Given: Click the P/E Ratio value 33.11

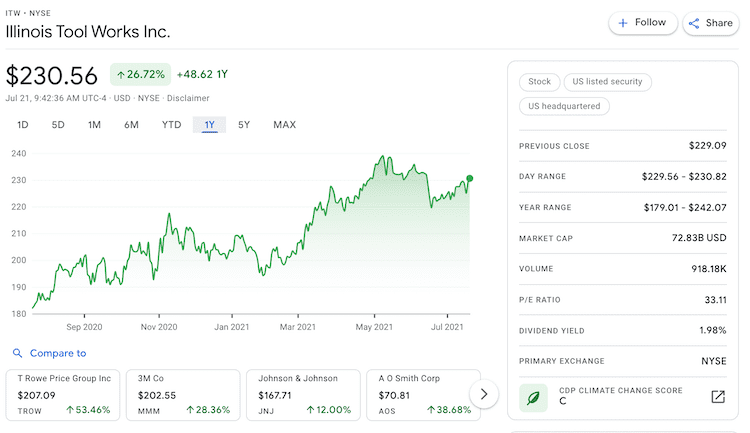Looking at the screenshot, I should (x=716, y=300).
